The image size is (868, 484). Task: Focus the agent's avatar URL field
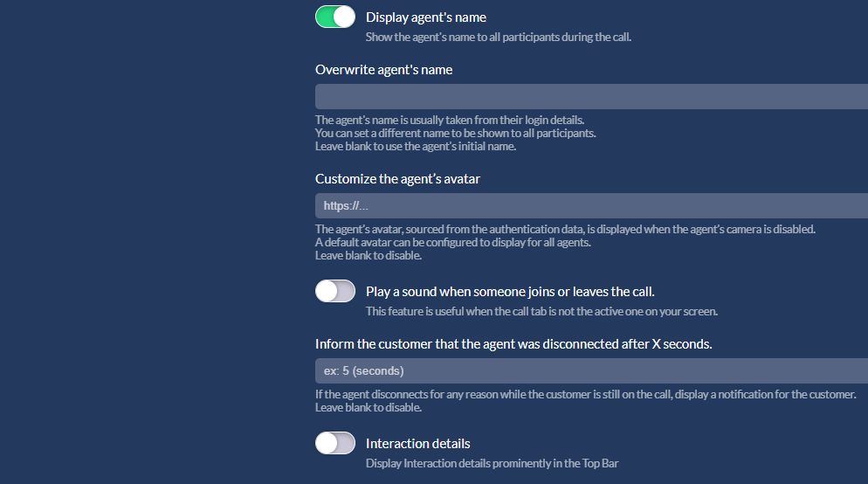click(x=591, y=205)
